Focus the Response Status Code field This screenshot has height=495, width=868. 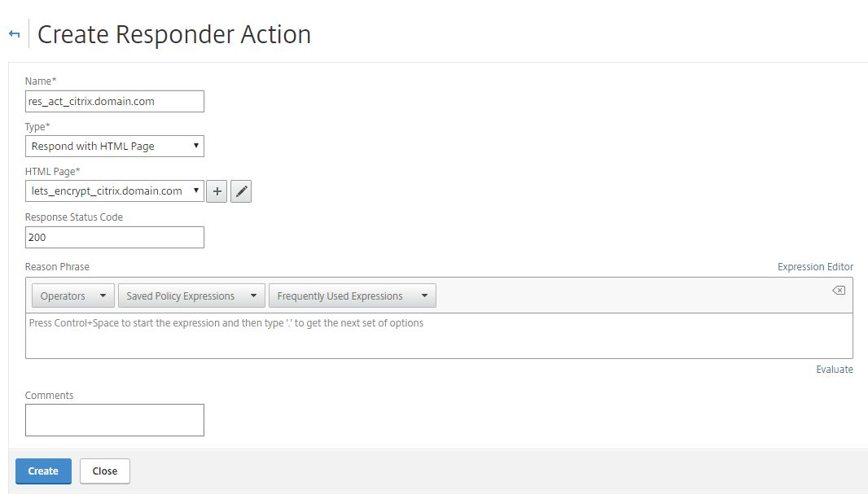[x=115, y=238]
